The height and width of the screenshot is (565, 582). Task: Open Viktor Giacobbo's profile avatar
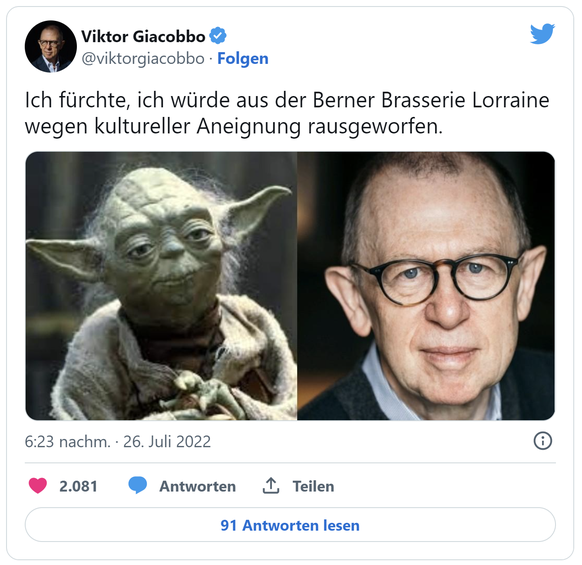[x=50, y=46]
